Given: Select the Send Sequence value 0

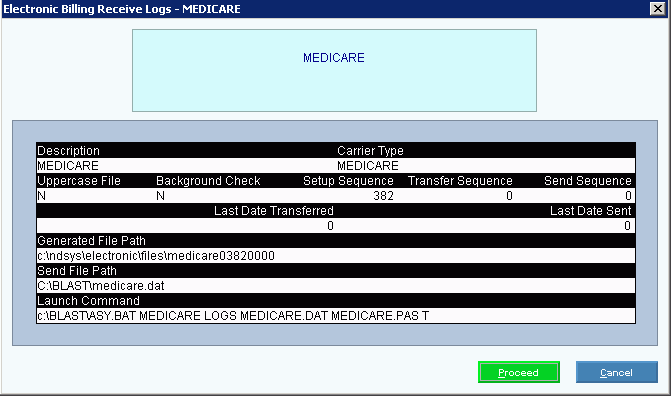Looking at the screenshot, I should (x=628, y=196).
